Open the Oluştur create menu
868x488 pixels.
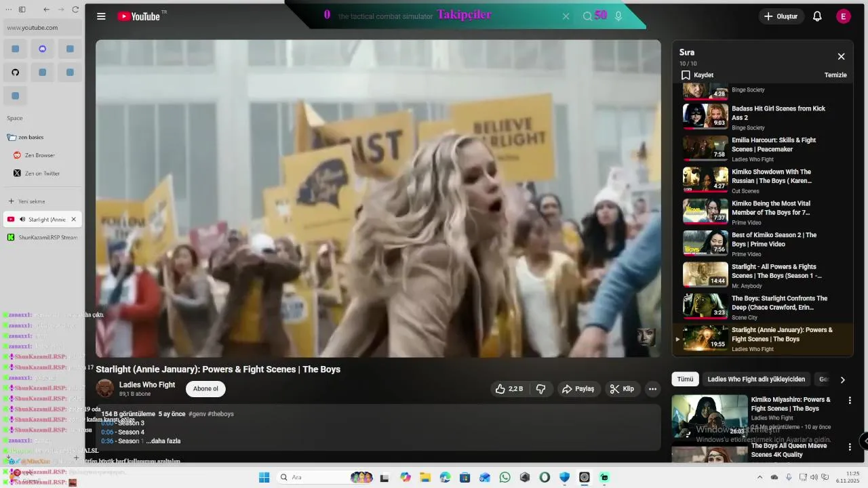tap(781, 16)
